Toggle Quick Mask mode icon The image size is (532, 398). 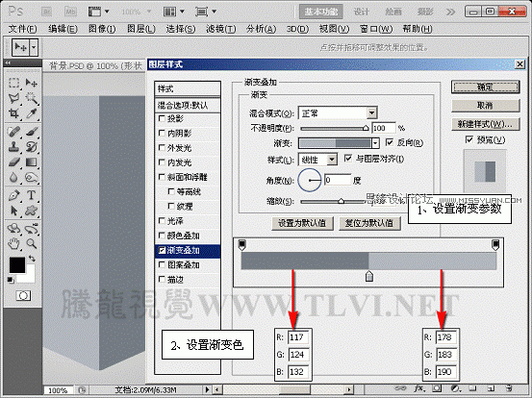[x=23, y=296]
